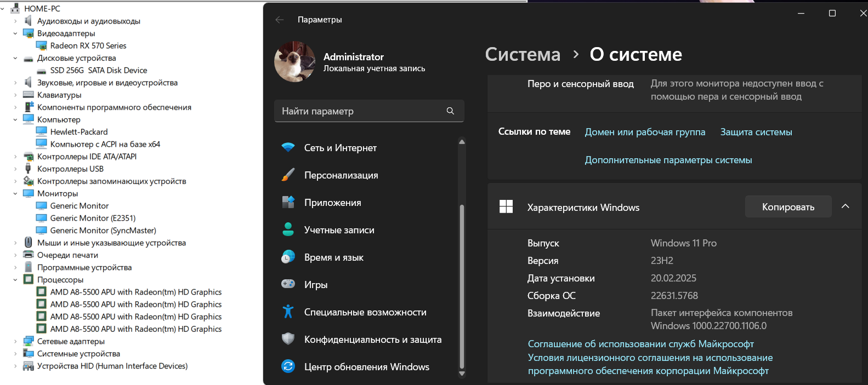Click the Radeon RX 570 Series device icon
Screen dimensions: 868x385
pos(41,45)
